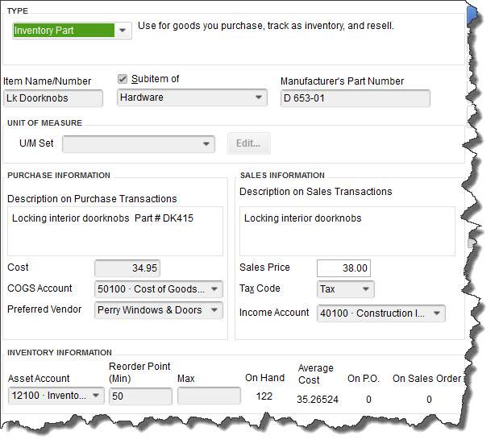This screenshot has height=448, width=499.
Task: Click the Item Name/Number field
Action: [x=53, y=98]
